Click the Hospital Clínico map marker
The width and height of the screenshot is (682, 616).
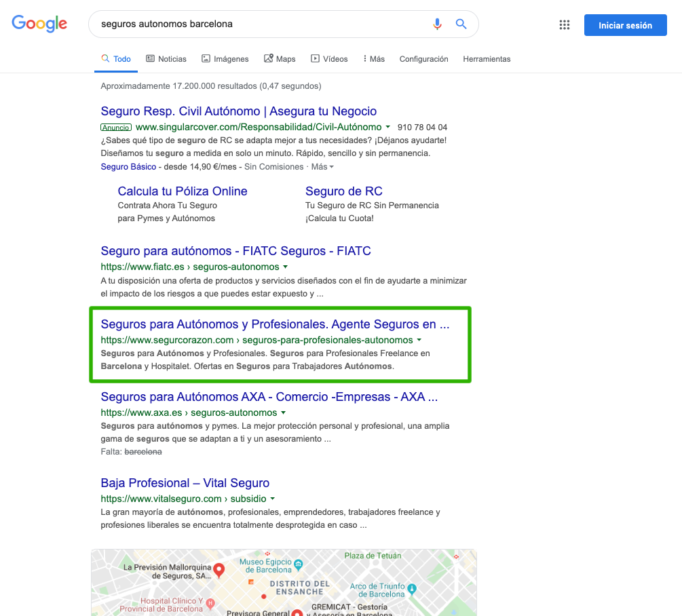coord(210,603)
